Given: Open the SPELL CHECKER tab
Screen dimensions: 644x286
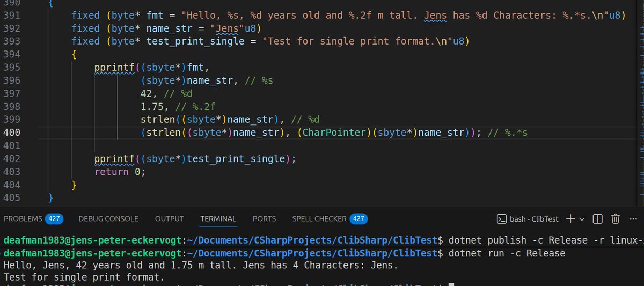Looking at the screenshot, I should click(320, 219).
